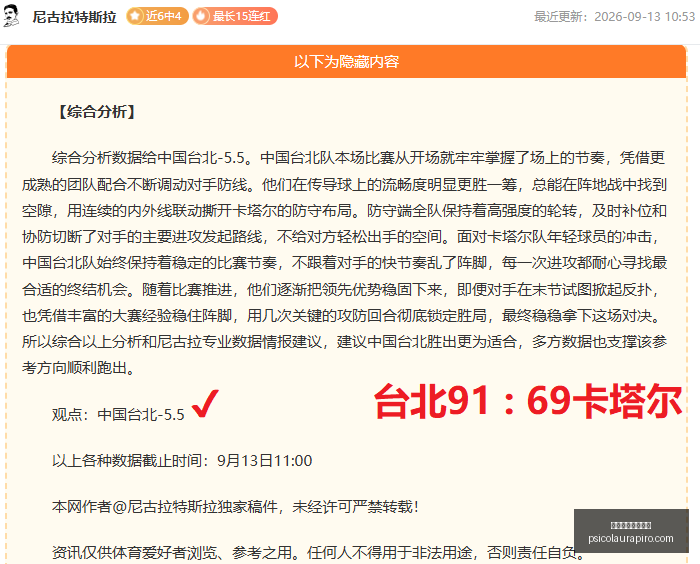Click the 【综合分析】 heading

coord(97,112)
